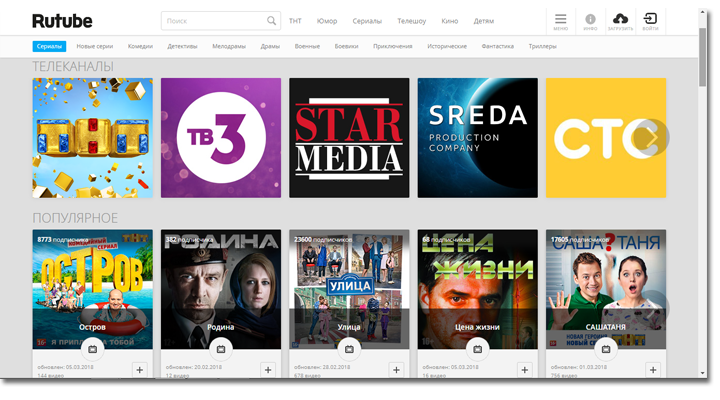This screenshot has height=400, width=720.
Task: Click the TV icon under Родина
Action: pos(221,349)
